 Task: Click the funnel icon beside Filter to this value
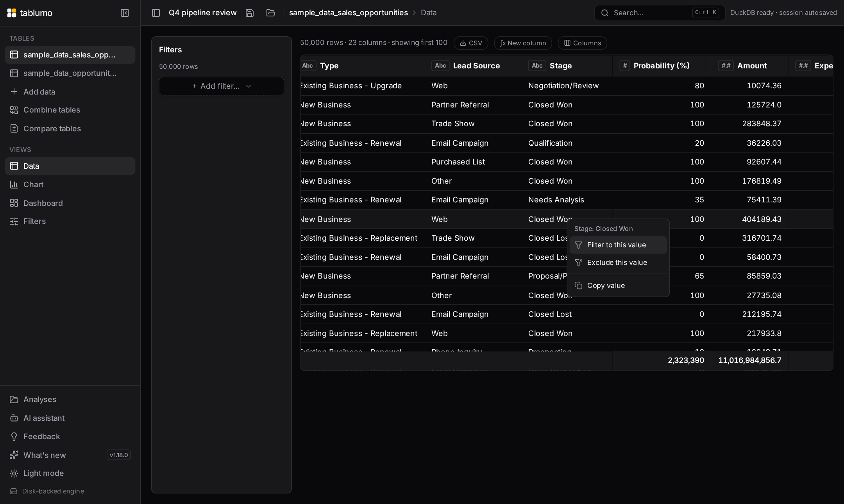[579, 245]
